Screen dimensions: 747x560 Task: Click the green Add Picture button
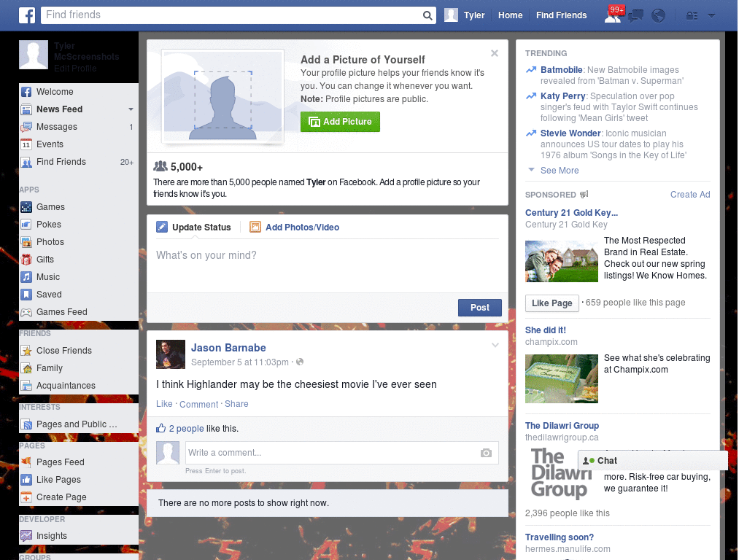tap(340, 122)
